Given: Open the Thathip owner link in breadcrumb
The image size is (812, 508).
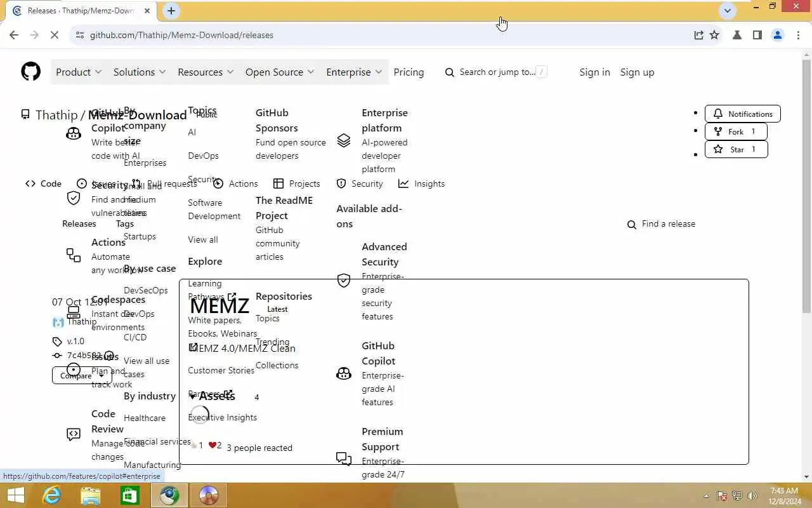Looking at the screenshot, I should (56, 115).
